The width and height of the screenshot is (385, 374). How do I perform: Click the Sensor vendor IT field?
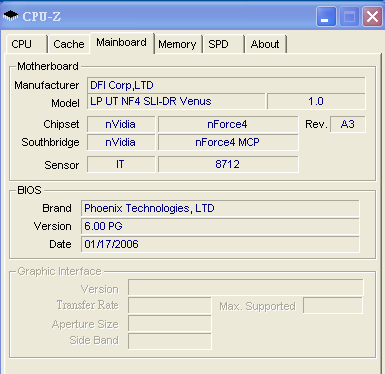coord(121,164)
